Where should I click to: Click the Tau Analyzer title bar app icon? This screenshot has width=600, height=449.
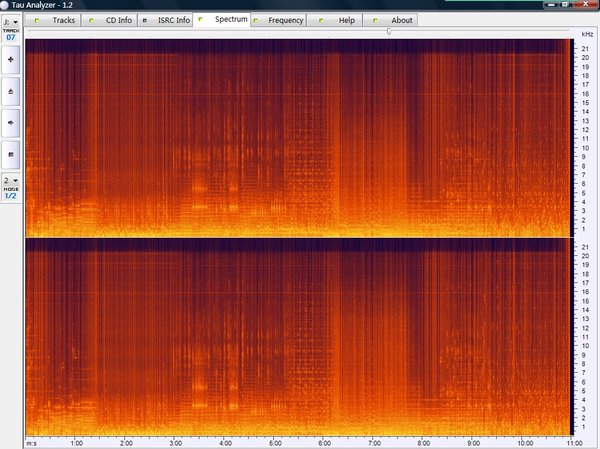(x=4, y=5)
